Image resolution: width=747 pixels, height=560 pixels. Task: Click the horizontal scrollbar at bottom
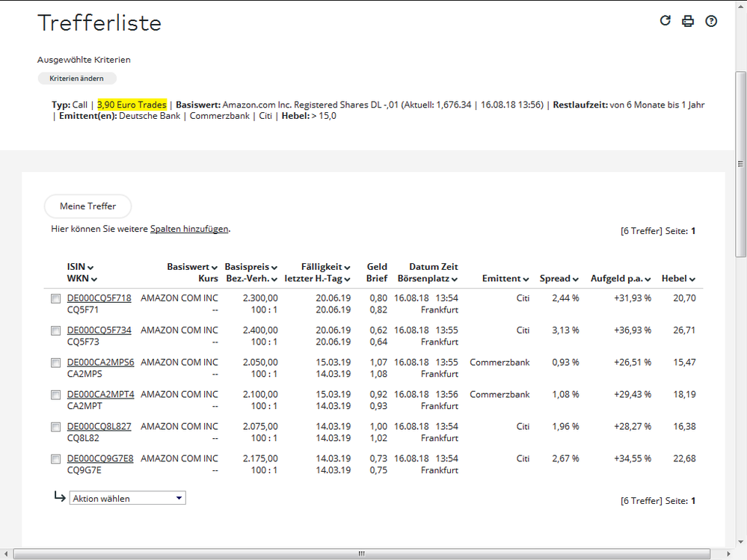pos(361,554)
